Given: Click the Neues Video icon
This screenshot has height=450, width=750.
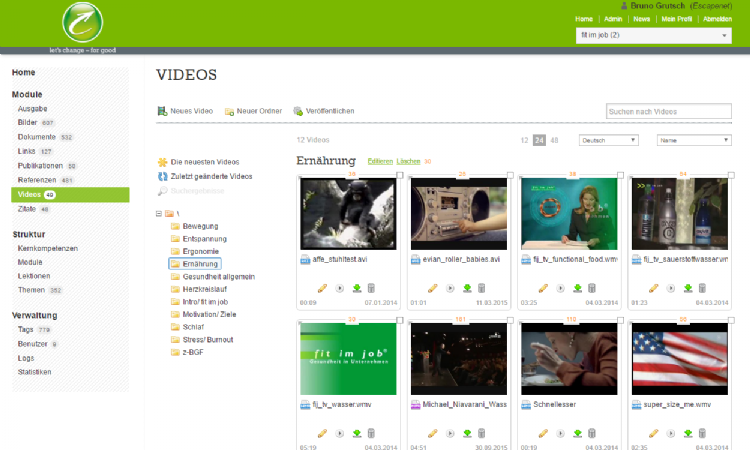Looking at the screenshot, I should point(162,111).
